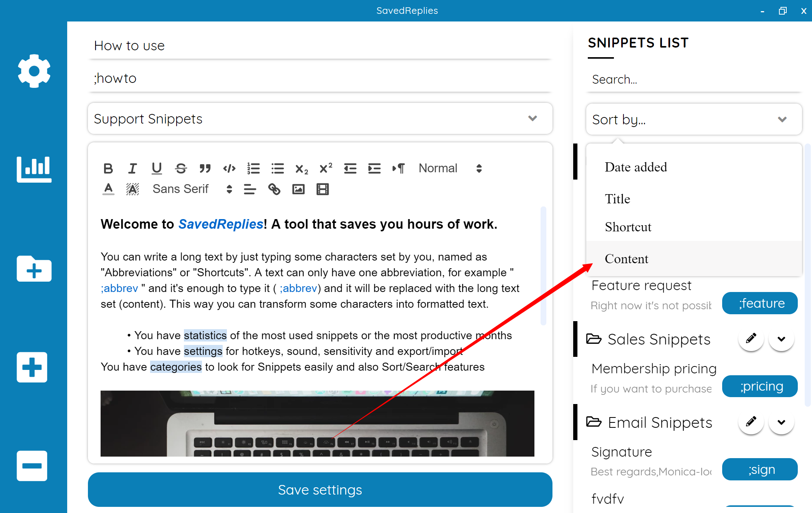Image resolution: width=812 pixels, height=513 pixels.
Task: Click the Save settings button
Action: [x=320, y=490]
